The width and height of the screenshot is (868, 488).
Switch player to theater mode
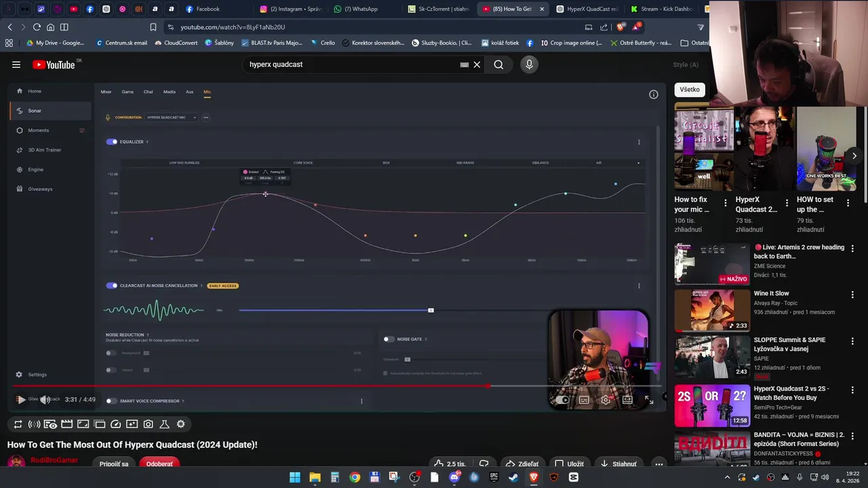click(627, 400)
